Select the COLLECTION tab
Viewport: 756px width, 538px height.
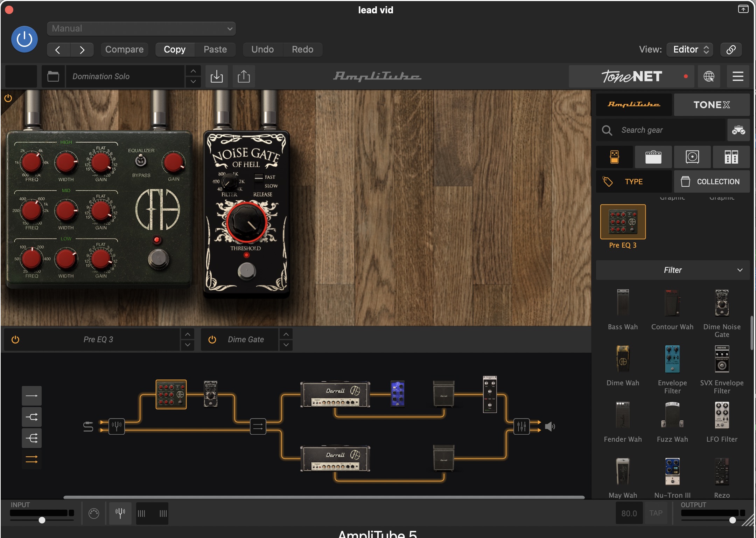712,181
